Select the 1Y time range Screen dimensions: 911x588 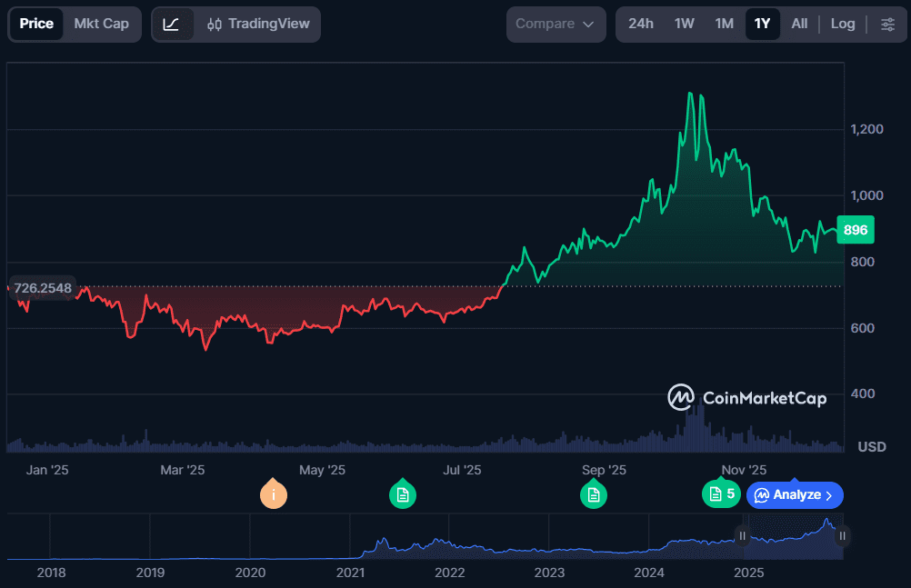[762, 24]
